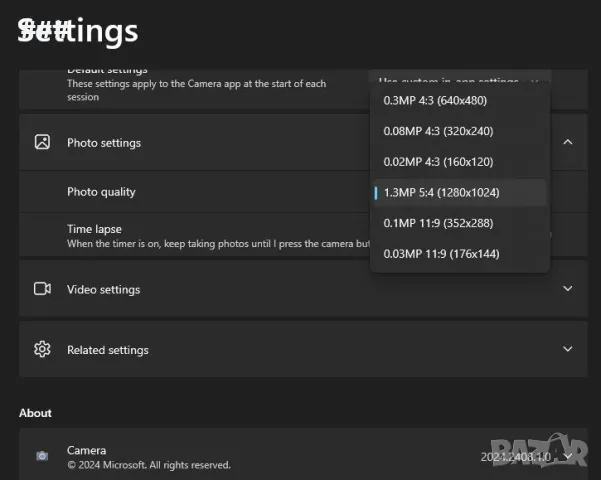Click the Related settings label

108,350
